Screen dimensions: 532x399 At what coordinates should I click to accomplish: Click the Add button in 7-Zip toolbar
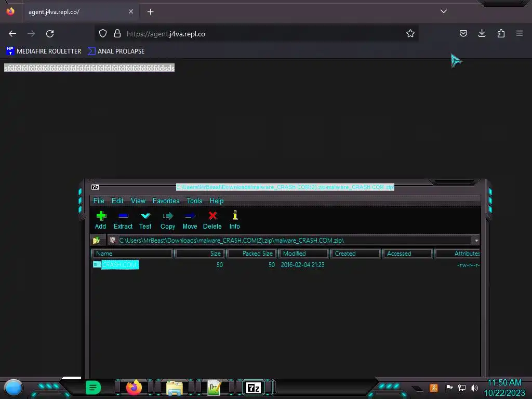point(100,220)
